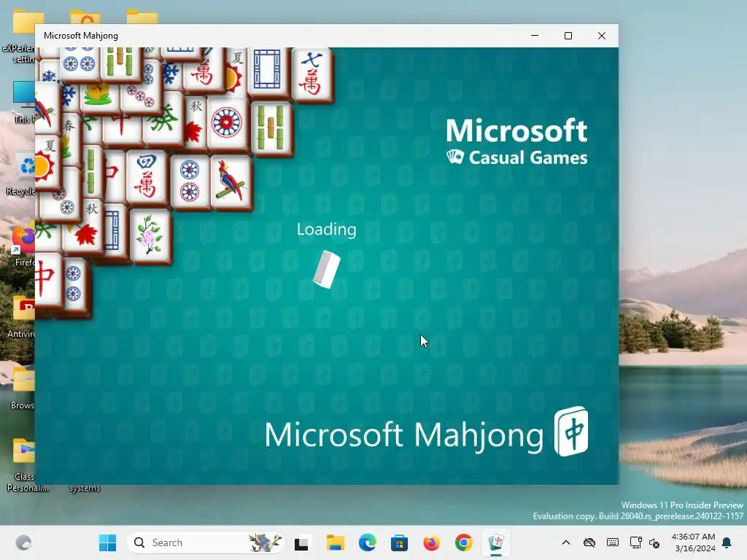747x560 pixels.
Task: Select the Microsoft Mahjong taskbar icon
Action: 496,542
